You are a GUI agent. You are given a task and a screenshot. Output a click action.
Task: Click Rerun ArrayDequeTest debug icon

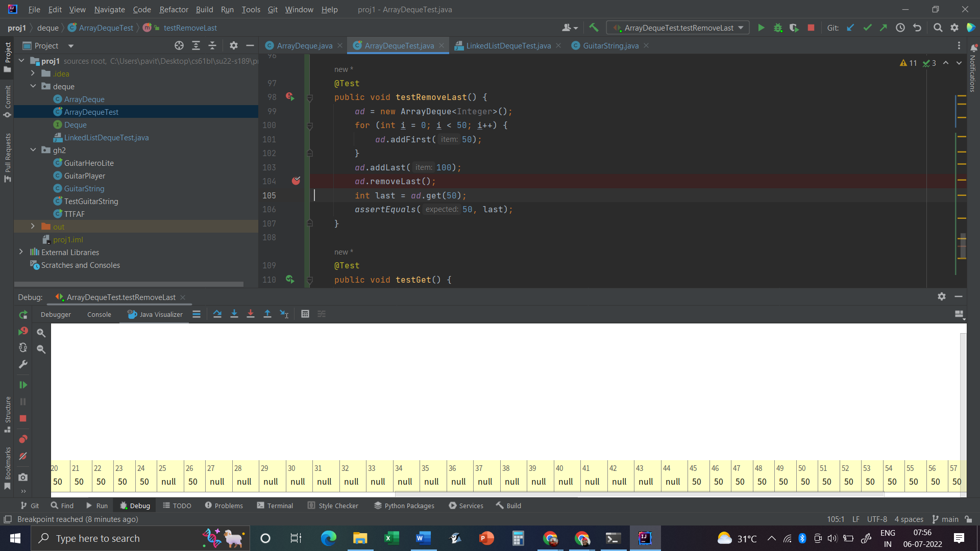pos(23,315)
